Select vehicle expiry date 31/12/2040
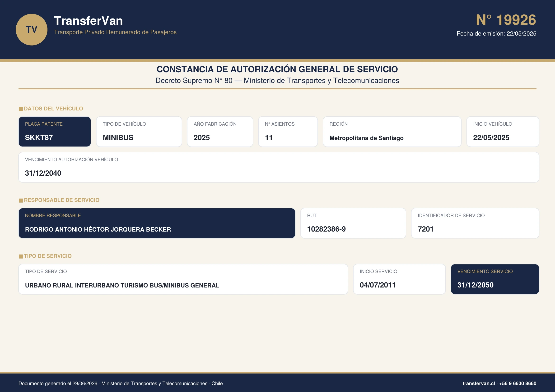Image resolution: width=555 pixels, height=392 pixels. click(x=43, y=173)
